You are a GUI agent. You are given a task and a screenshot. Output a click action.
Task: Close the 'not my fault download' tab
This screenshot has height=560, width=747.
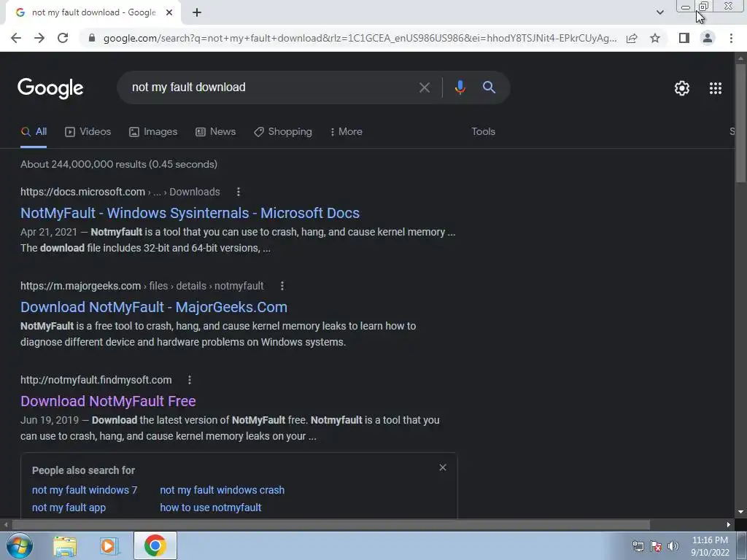pos(169,12)
